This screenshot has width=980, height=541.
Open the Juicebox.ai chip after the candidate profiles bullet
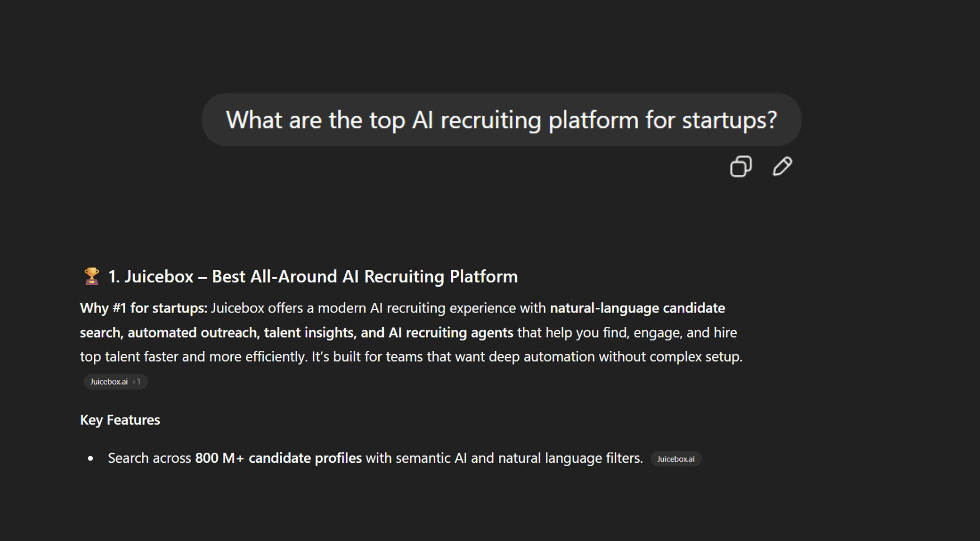tap(676, 458)
